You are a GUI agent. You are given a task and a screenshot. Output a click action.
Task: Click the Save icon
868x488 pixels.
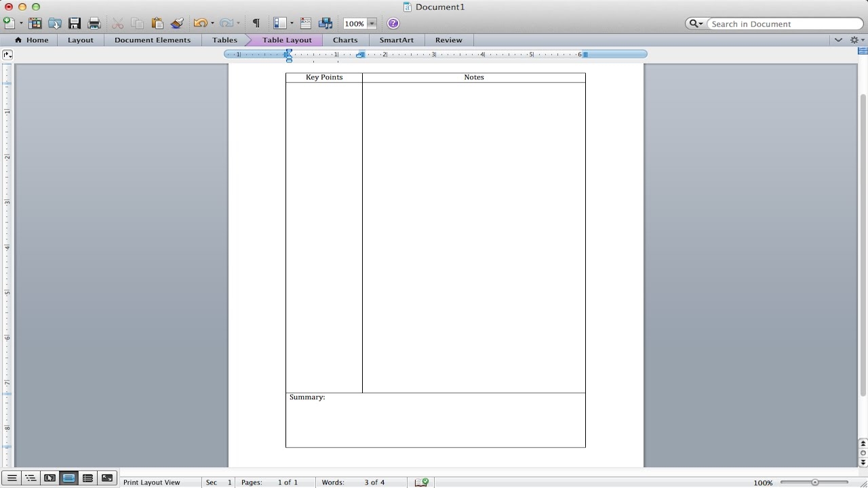point(75,23)
